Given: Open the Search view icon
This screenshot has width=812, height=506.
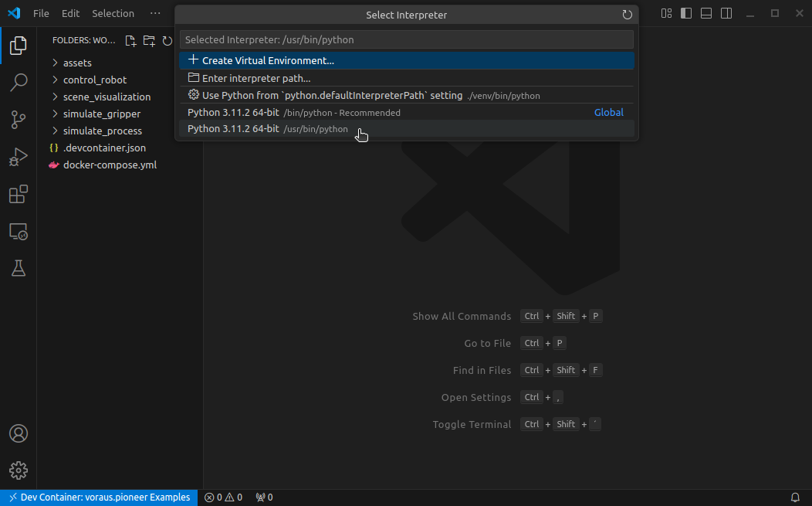Looking at the screenshot, I should point(18,83).
